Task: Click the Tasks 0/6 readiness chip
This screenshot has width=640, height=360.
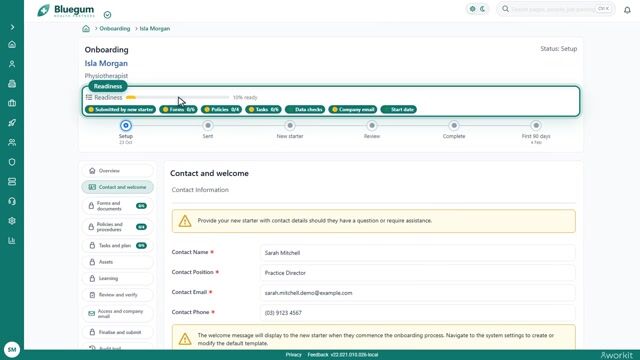Action: pyautogui.click(x=263, y=109)
